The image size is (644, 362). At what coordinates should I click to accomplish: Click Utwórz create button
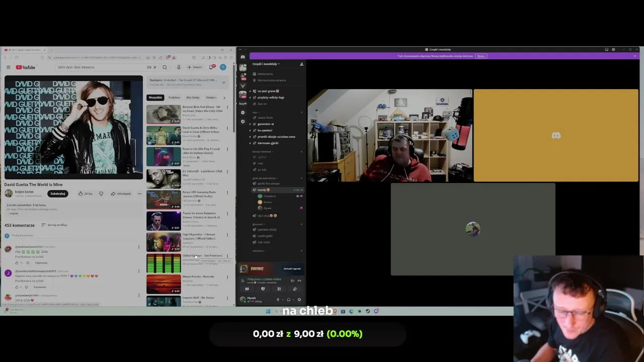pyautogui.click(x=195, y=67)
